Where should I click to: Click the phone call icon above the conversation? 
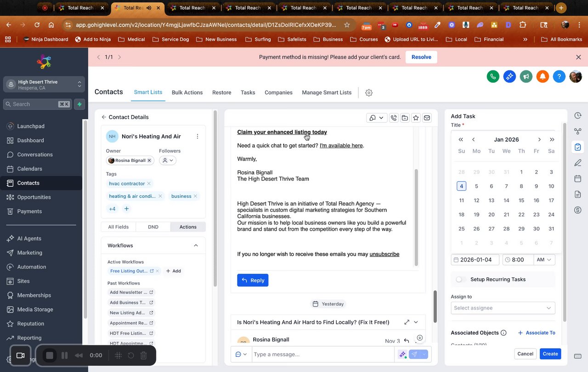394,118
